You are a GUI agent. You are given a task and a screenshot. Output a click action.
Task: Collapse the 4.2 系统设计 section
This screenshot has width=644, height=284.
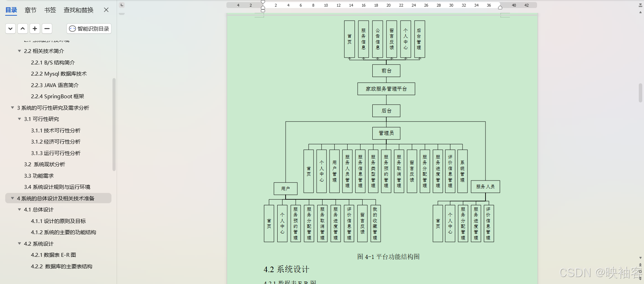pos(20,244)
